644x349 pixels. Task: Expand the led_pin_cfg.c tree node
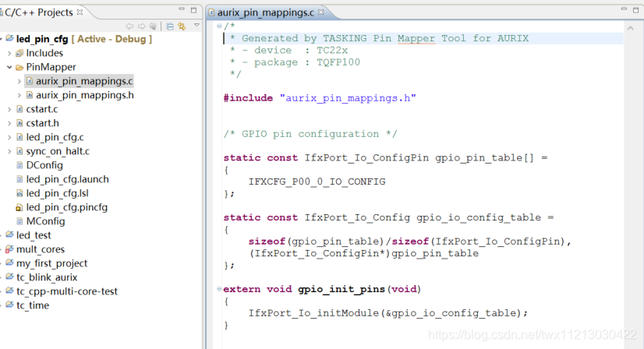coord(9,137)
